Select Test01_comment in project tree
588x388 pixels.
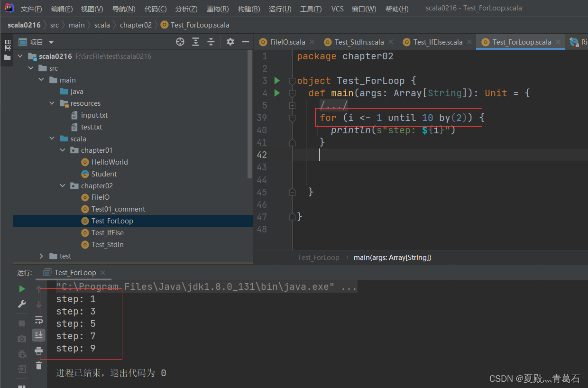[118, 209]
